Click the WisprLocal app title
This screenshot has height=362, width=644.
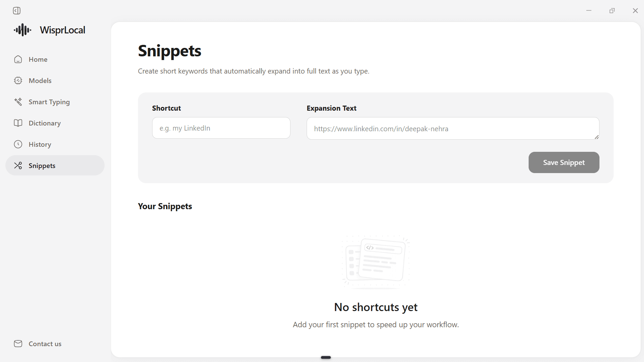[63, 30]
